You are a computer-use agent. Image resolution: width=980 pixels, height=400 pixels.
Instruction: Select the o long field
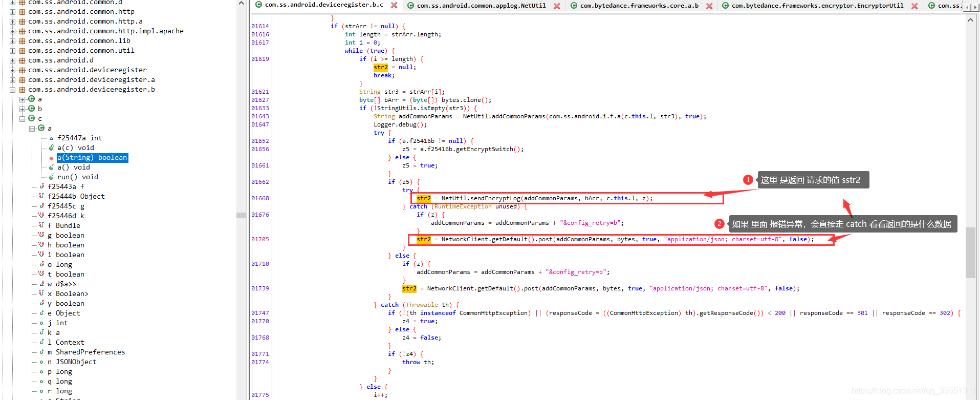click(60, 265)
